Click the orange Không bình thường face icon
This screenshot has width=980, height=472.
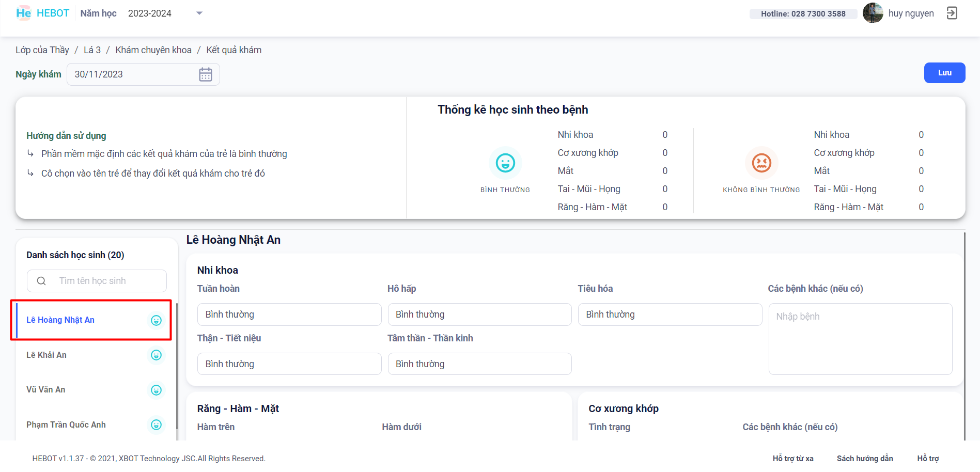coord(761,163)
